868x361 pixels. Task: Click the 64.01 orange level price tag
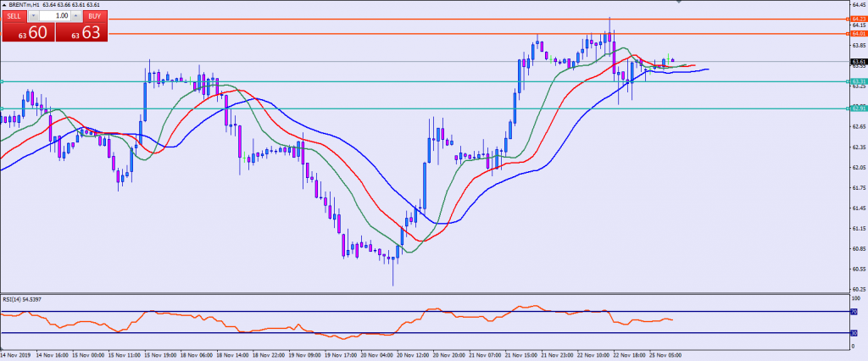pyautogui.click(x=857, y=34)
